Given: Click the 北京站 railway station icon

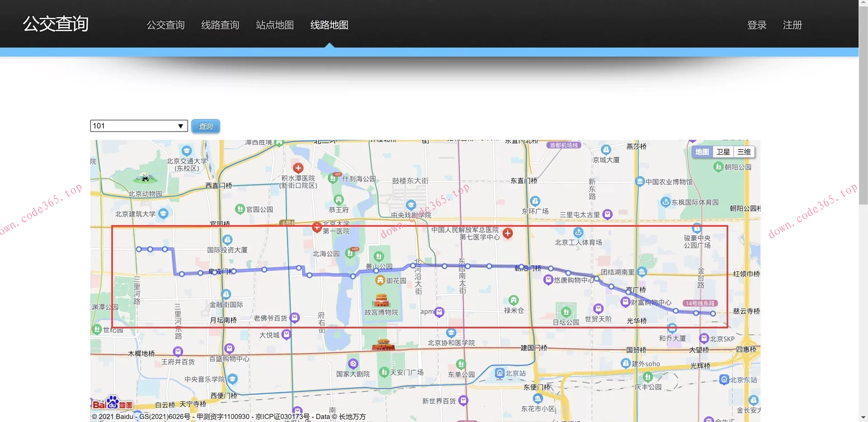Looking at the screenshot, I should point(500,373).
